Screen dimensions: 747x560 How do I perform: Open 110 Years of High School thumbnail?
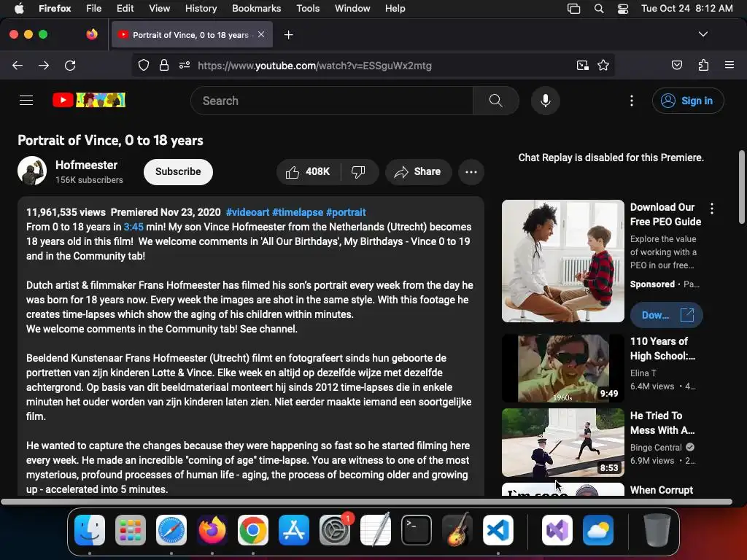tap(562, 368)
